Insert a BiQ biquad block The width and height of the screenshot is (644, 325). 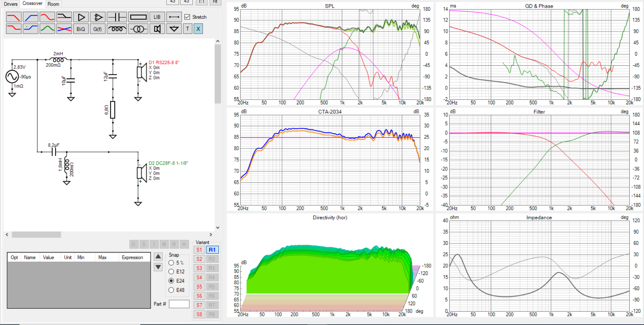click(81, 29)
